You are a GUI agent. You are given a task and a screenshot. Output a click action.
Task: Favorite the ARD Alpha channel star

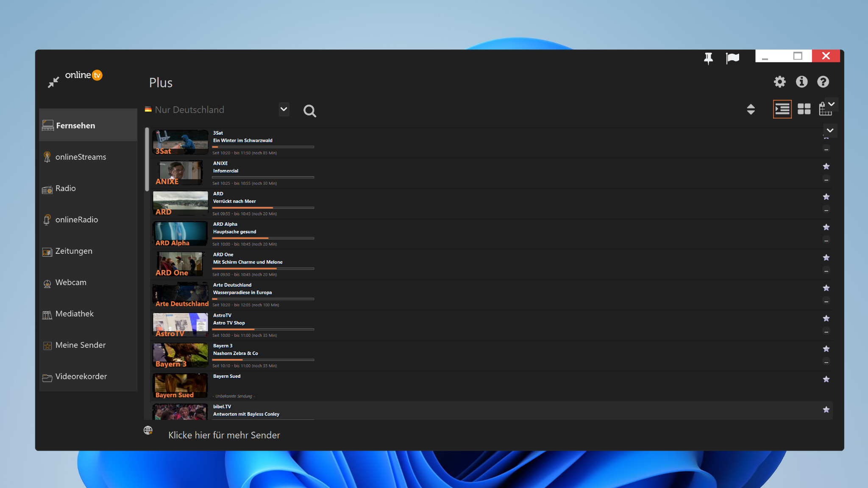pos(826,227)
